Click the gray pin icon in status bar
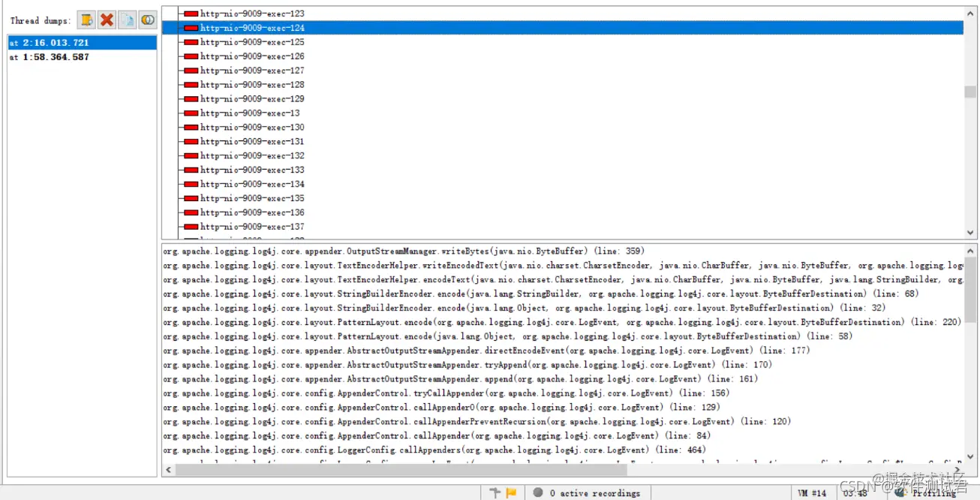This screenshot has width=980, height=500. (x=495, y=492)
